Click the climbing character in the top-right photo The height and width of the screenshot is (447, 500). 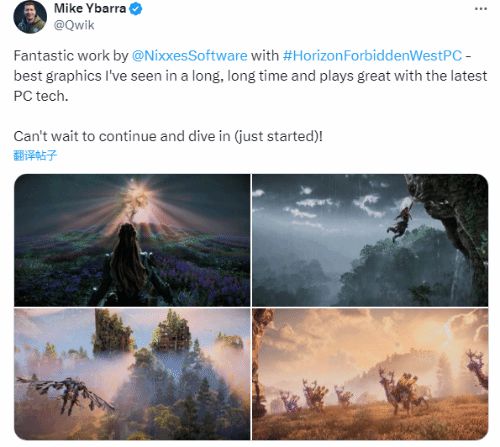pos(400,222)
